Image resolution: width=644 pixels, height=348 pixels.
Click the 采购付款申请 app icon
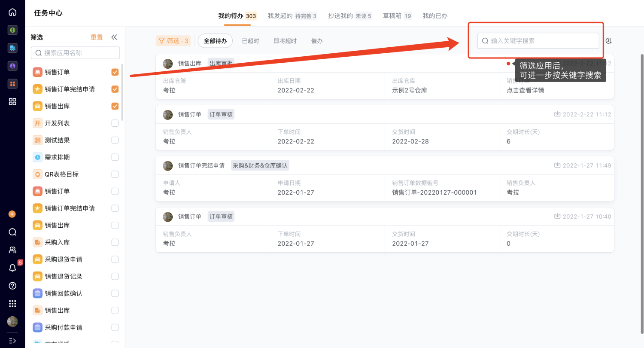tap(37, 327)
